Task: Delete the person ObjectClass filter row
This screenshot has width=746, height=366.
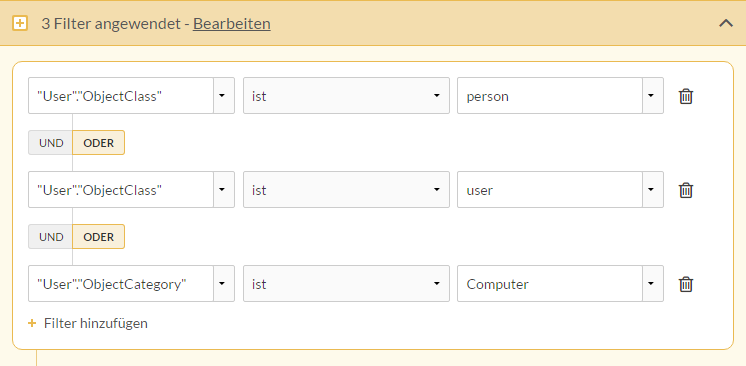Action: (x=686, y=96)
